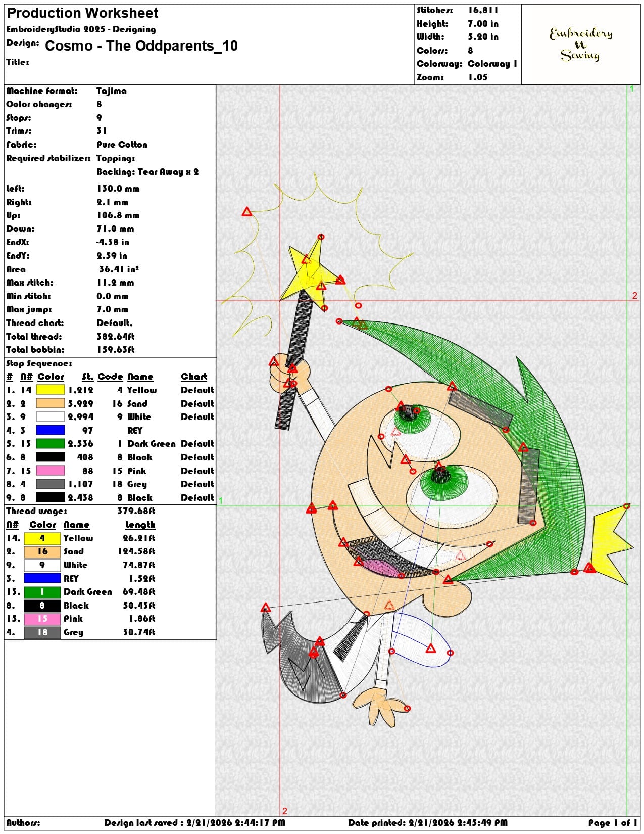
Task: Click Thread usage Sand swatch numbered 16
Action: tap(42, 551)
